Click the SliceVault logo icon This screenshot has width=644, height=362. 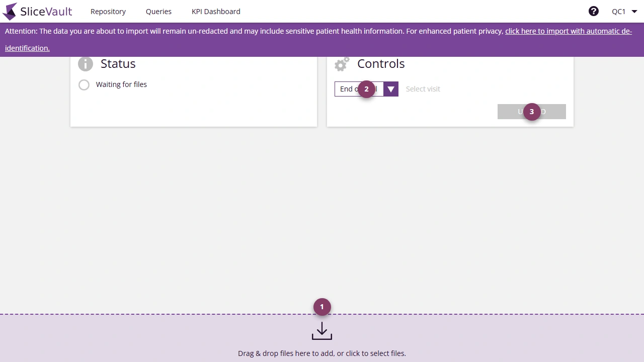(10, 11)
